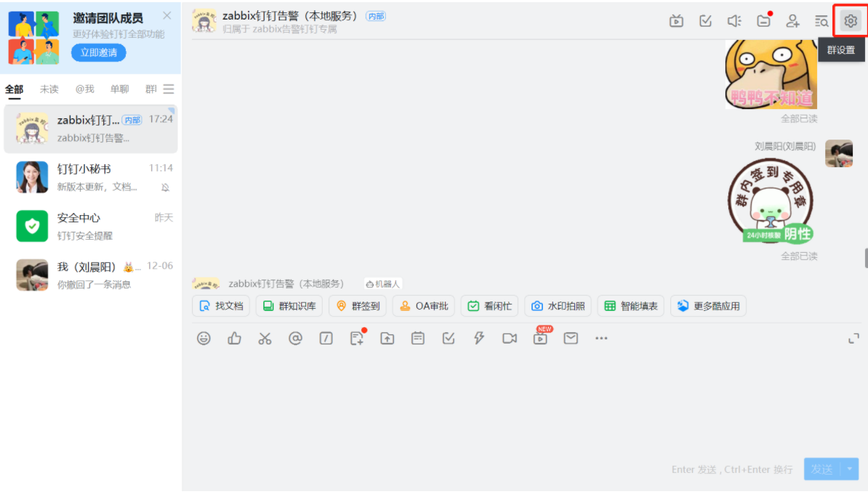The height and width of the screenshot is (497, 868).
Task: Click group avatar in chat header
Action: [204, 21]
